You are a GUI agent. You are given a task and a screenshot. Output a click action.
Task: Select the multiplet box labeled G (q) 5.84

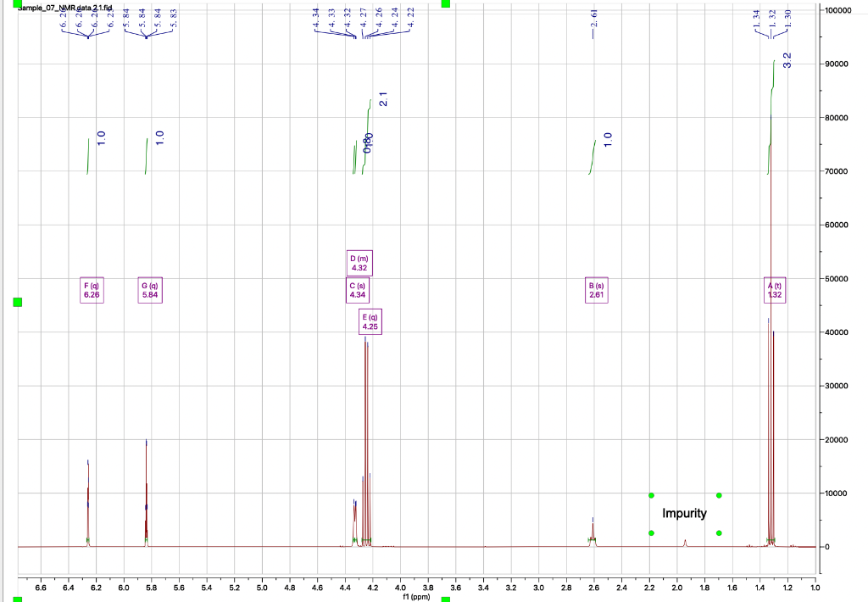pos(149,291)
